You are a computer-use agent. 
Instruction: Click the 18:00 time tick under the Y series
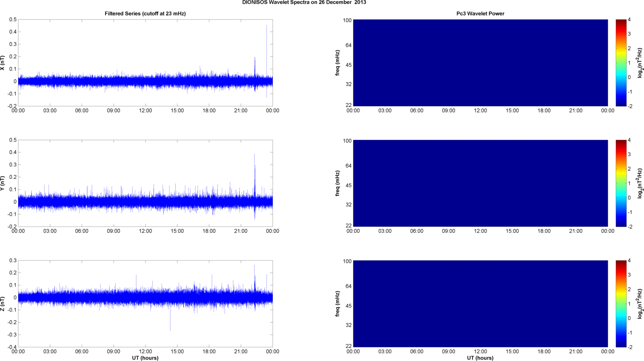[209, 231]
